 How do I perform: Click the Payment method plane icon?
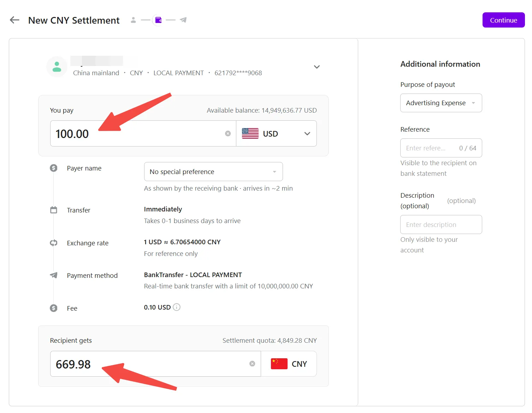coord(54,275)
